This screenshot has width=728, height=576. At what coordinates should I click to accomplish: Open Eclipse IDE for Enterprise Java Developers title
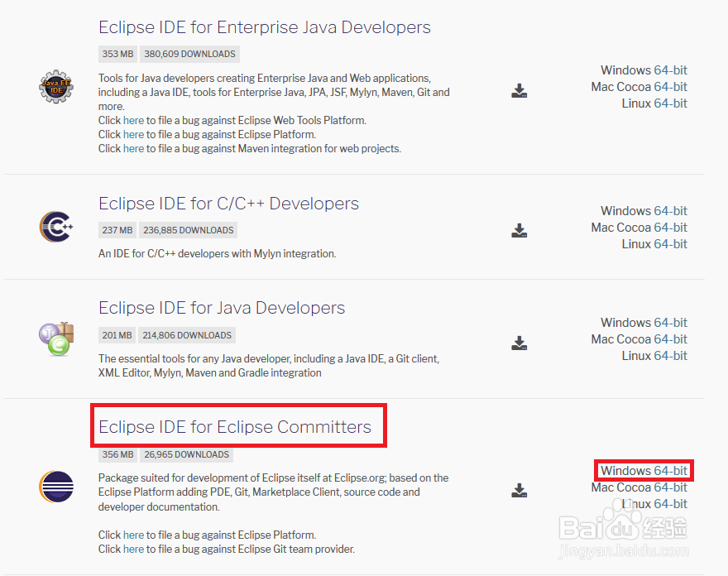pyautogui.click(x=265, y=27)
